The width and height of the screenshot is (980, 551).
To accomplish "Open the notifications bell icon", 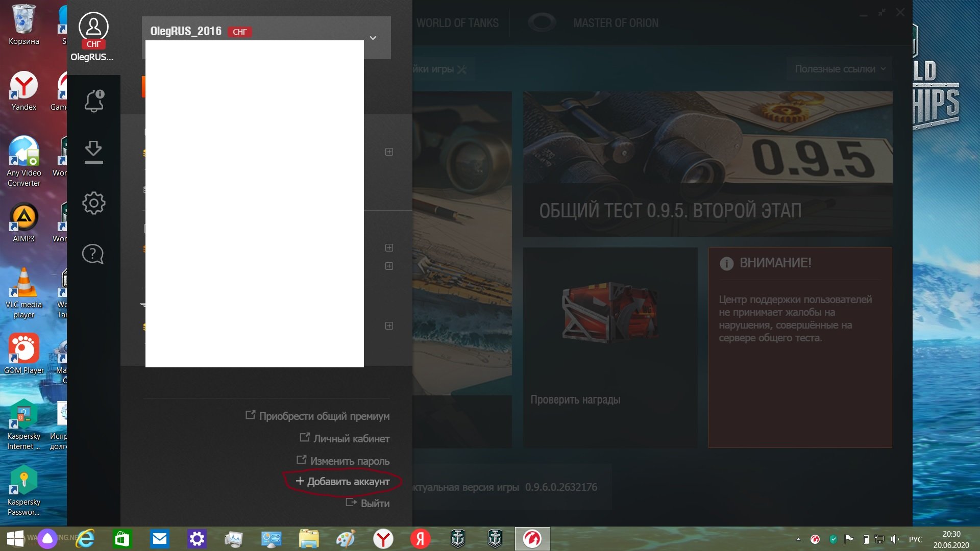I will [x=93, y=101].
